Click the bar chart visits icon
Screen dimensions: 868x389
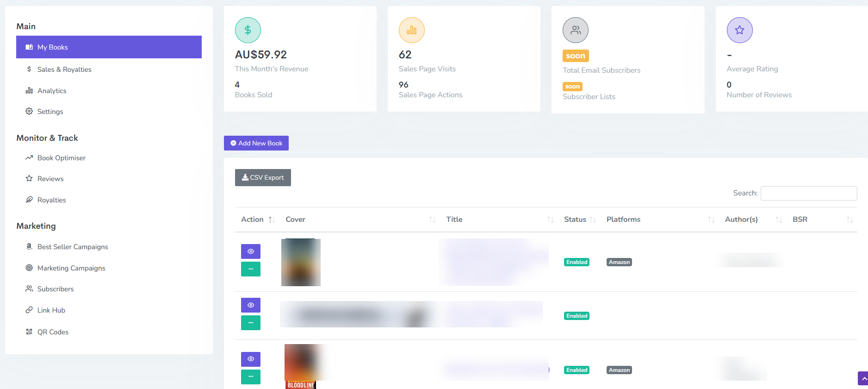[x=412, y=30]
